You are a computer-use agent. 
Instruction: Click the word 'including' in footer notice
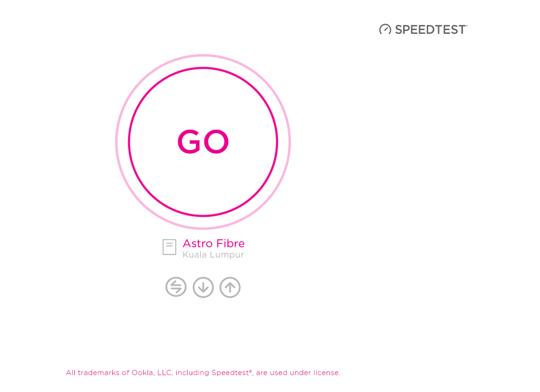point(192,373)
